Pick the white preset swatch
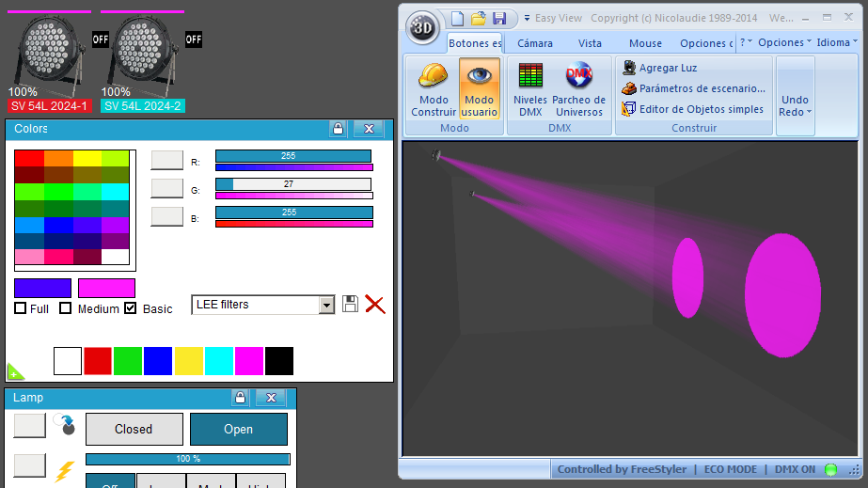 [x=68, y=361]
